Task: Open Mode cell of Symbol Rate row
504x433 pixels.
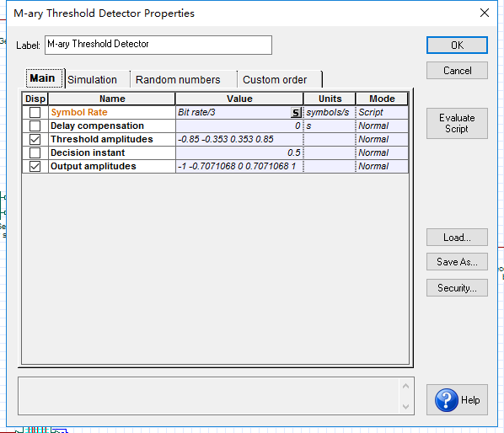Action: [x=382, y=112]
